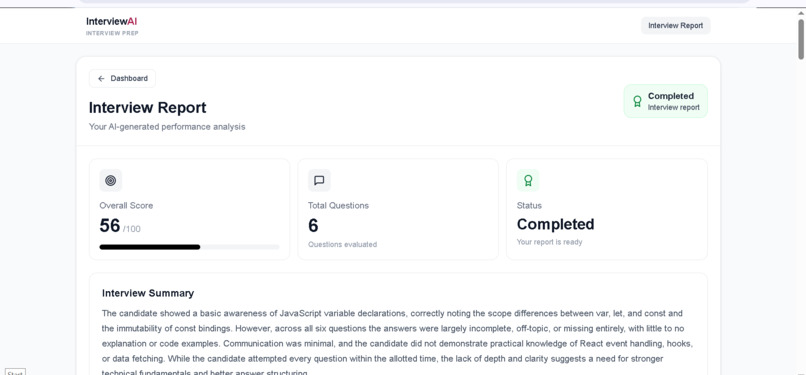The height and width of the screenshot is (375, 806).
Task: Click the back arrow icon beside Dashboard
Action: pos(101,79)
